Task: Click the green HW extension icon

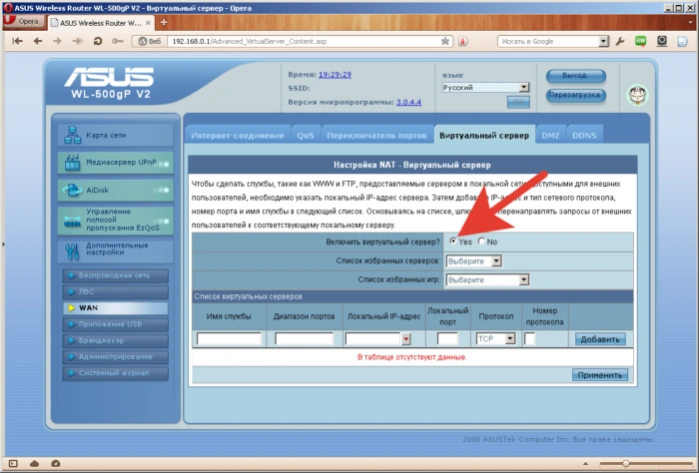Action: click(641, 41)
